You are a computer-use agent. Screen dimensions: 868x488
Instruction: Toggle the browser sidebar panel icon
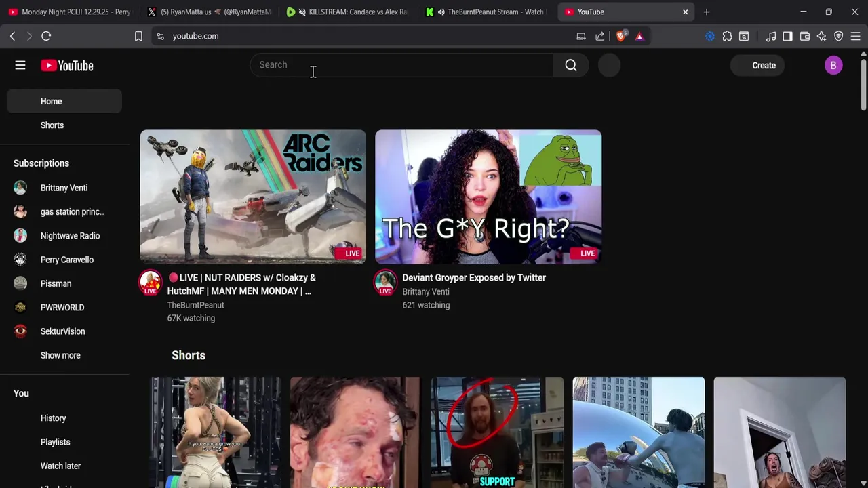click(787, 36)
